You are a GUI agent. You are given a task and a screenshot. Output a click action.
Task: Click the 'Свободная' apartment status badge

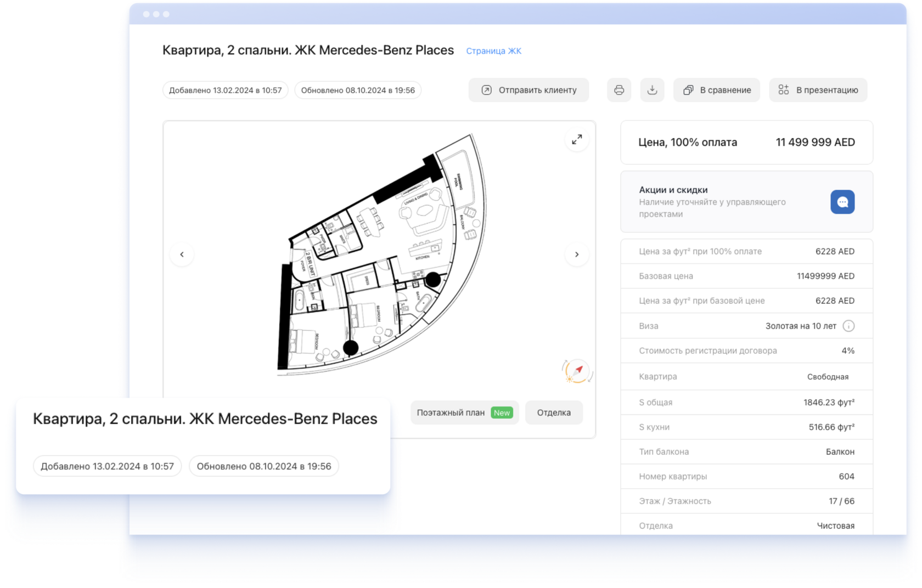click(x=828, y=377)
